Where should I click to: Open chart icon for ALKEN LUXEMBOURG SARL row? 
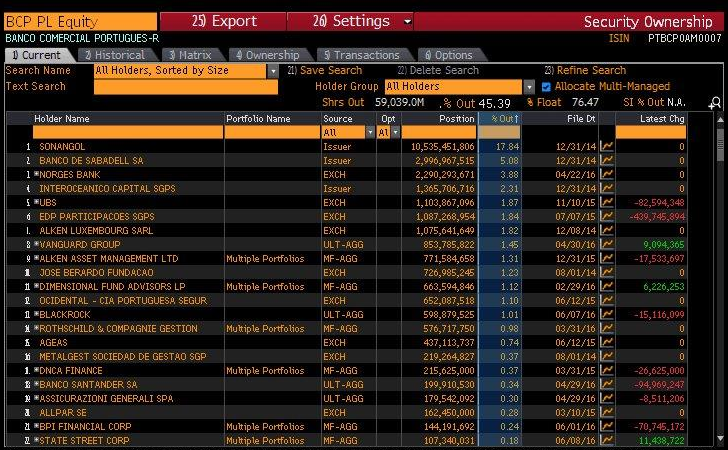pyautogui.click(x=606, y=230)
